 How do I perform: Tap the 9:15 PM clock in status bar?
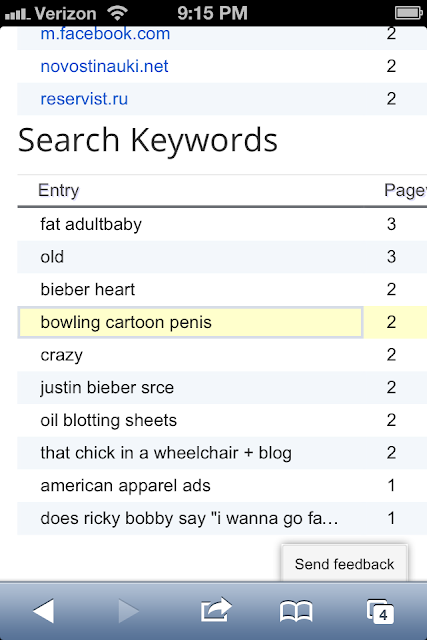point(212,13)
